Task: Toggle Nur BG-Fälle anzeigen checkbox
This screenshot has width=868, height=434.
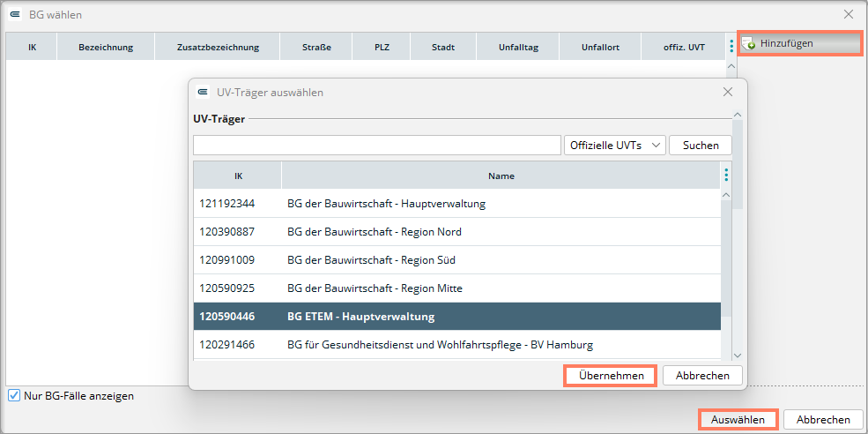Action: tap(14, 396)
